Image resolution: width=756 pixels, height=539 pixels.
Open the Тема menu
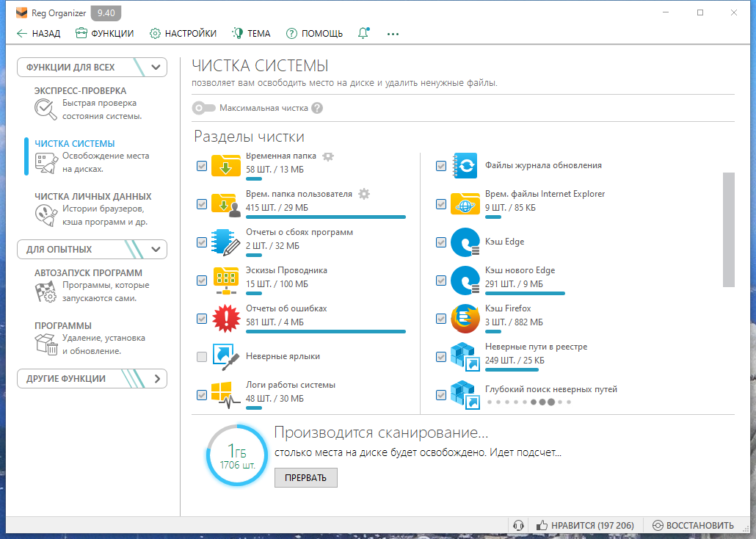[251, 33]
